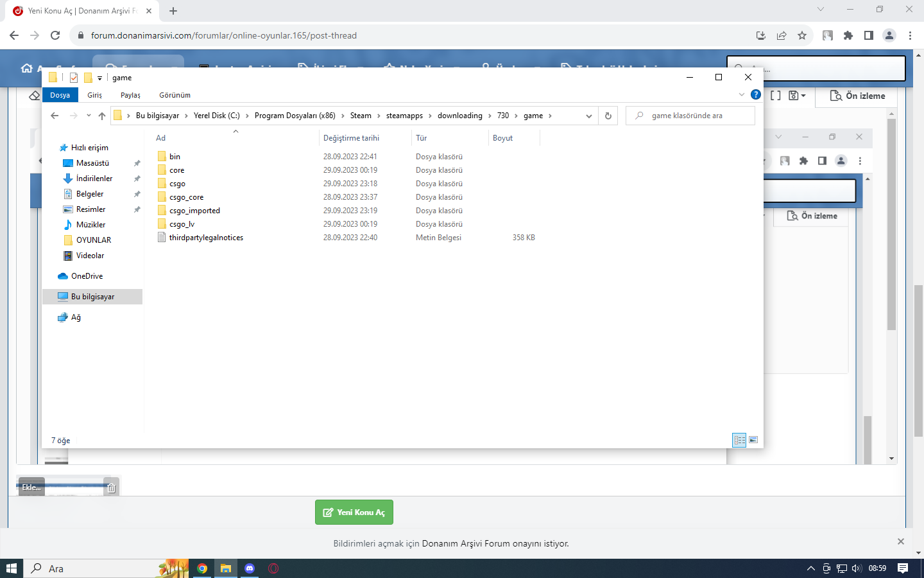Open Hızlı erişim in navigation pane

89,148
